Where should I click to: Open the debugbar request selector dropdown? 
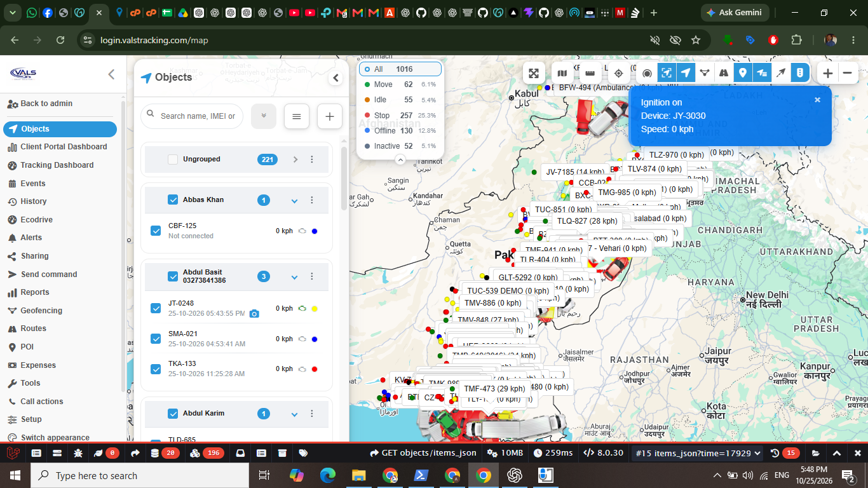697,453
